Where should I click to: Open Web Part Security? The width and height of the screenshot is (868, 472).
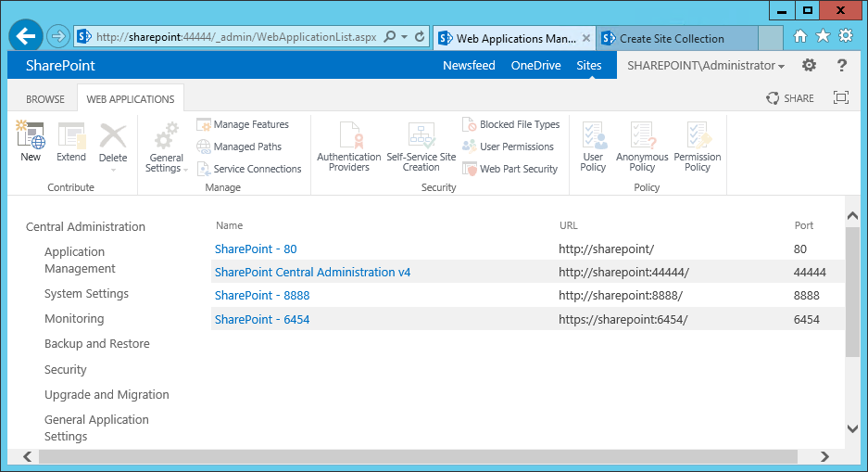510,169
